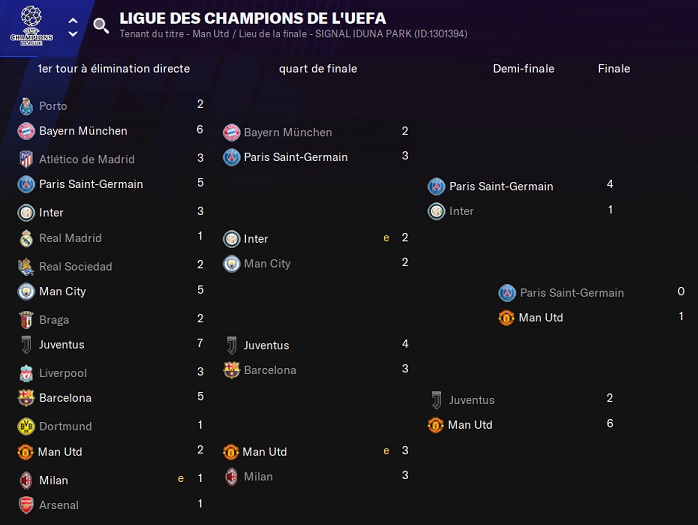Viewport: 698px width, 525px height.
Task: Click the Atlético de Madrid crest
Action: 26,159
